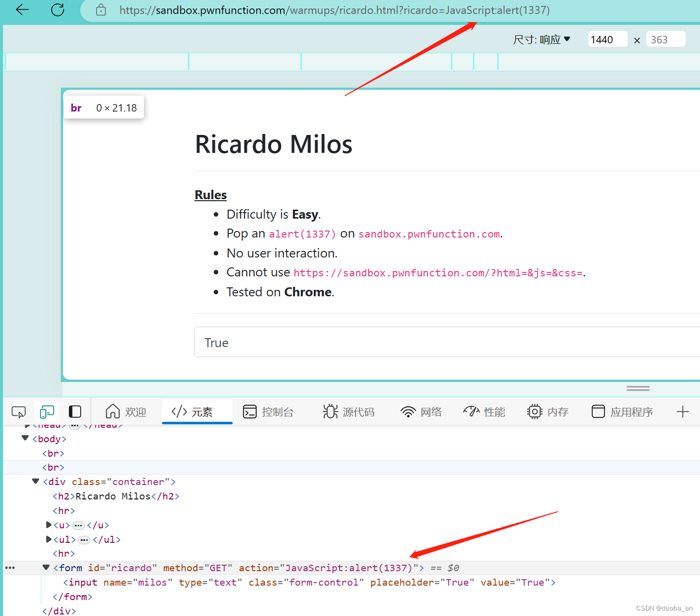
Task: Open the 网络 Network panel
Action: click(421, 412)
